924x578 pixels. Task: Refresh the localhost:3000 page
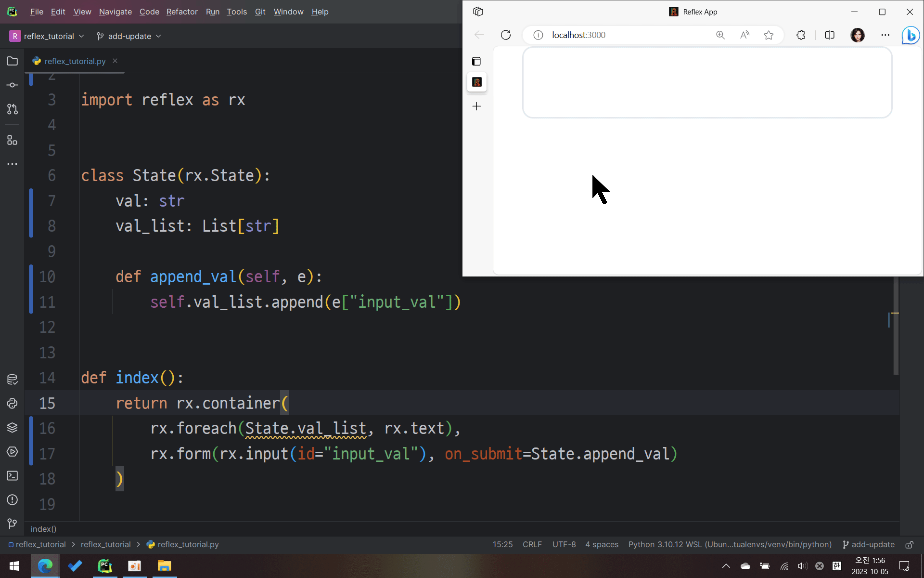[x=505, y=35]
